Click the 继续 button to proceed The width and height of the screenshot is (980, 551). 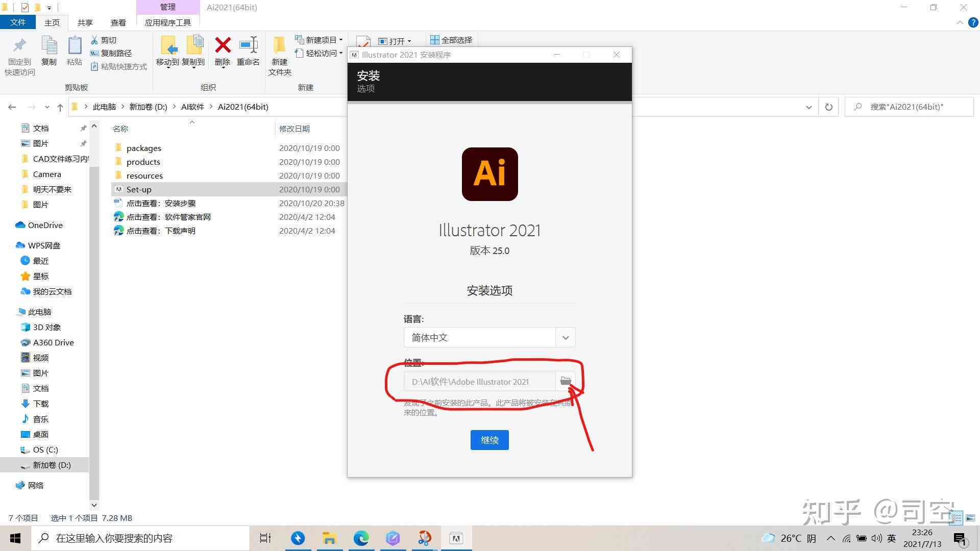489,439
